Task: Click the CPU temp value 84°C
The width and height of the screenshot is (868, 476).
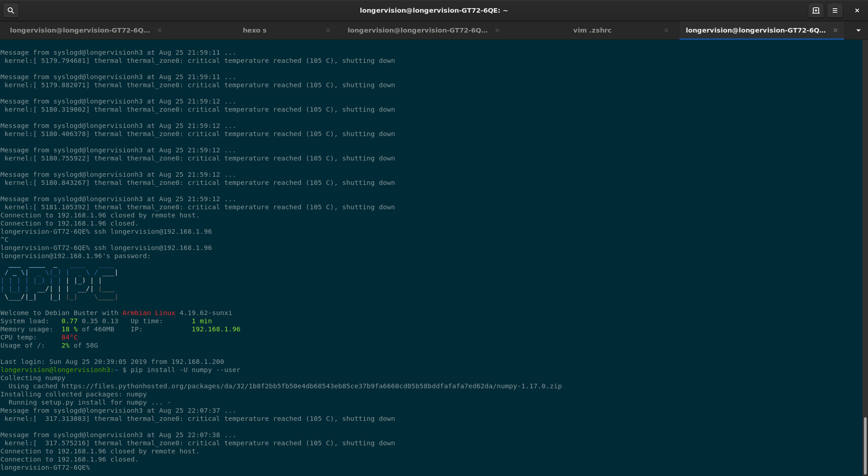Action: 70,337
